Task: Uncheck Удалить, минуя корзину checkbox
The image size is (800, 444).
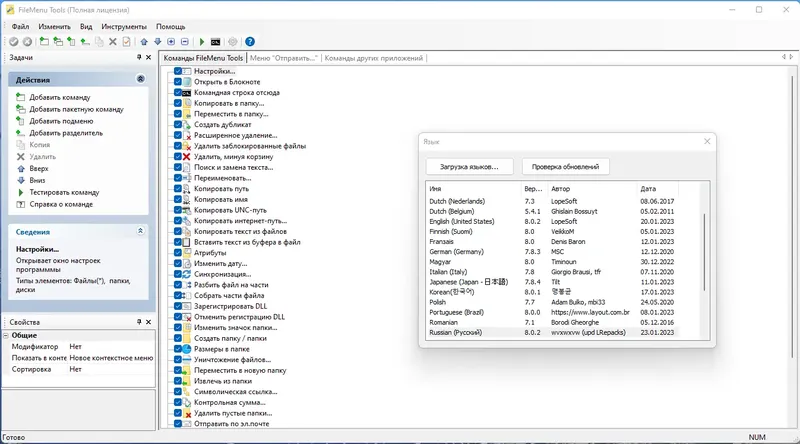Action: [x=178, y=157]
